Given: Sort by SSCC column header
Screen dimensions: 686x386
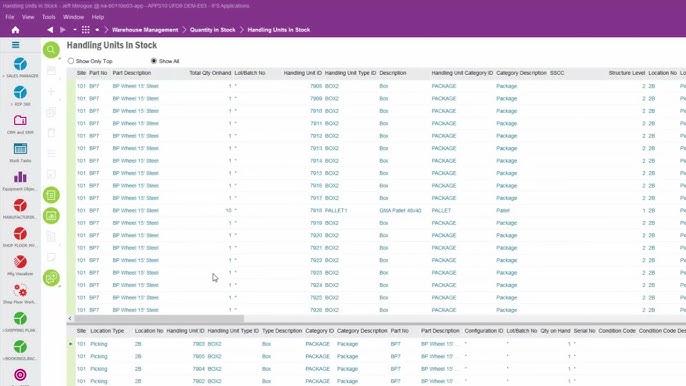Looking at the screenshot, I should pos(557,73).
